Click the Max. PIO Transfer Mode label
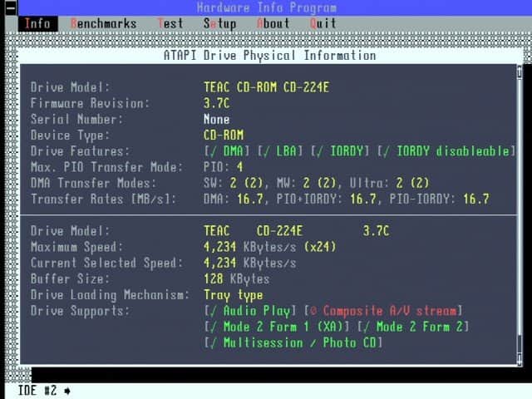Image resolution: width=532 pixels, height=399 pixels. click(x=106, y=167)
